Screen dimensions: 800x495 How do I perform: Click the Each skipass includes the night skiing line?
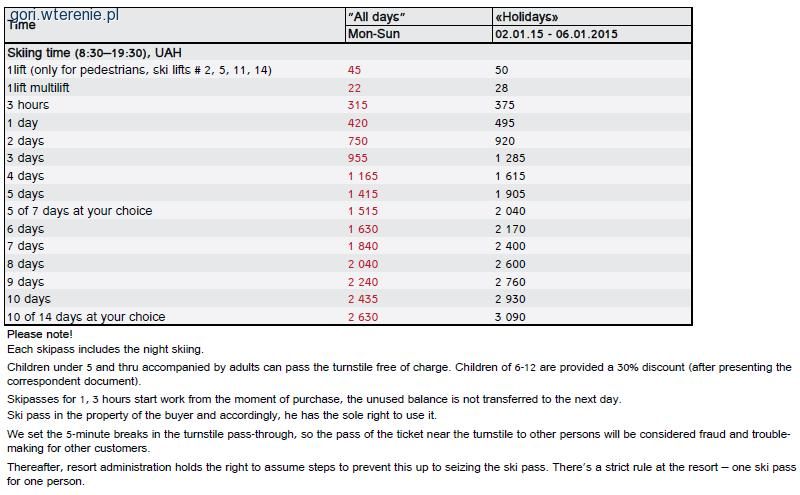pyautogui.click(x=105, y=350)
